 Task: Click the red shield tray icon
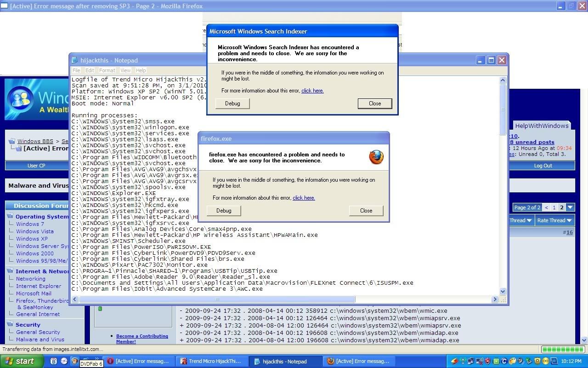[486, 361]
